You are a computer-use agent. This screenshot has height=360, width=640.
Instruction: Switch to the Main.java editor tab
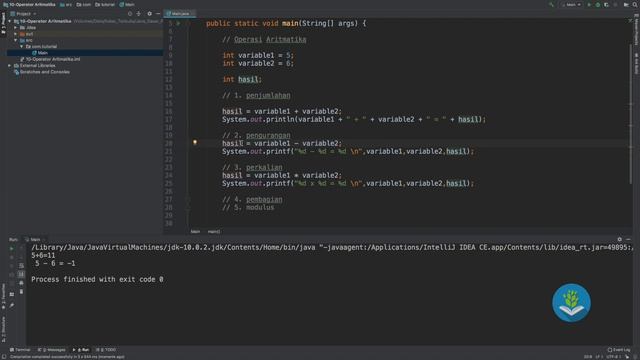(x=180, y=13)
